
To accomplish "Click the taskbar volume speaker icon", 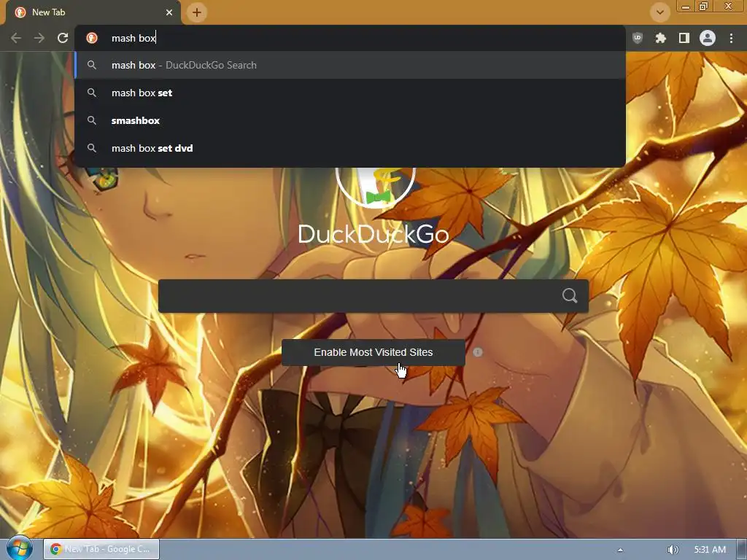I will coord(673,550).
